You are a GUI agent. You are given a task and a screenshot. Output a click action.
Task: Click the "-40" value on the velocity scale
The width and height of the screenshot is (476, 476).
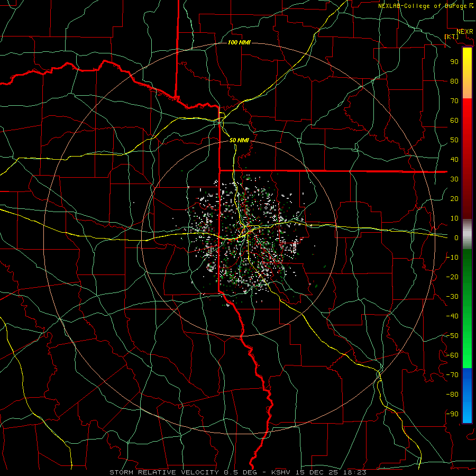452,316
